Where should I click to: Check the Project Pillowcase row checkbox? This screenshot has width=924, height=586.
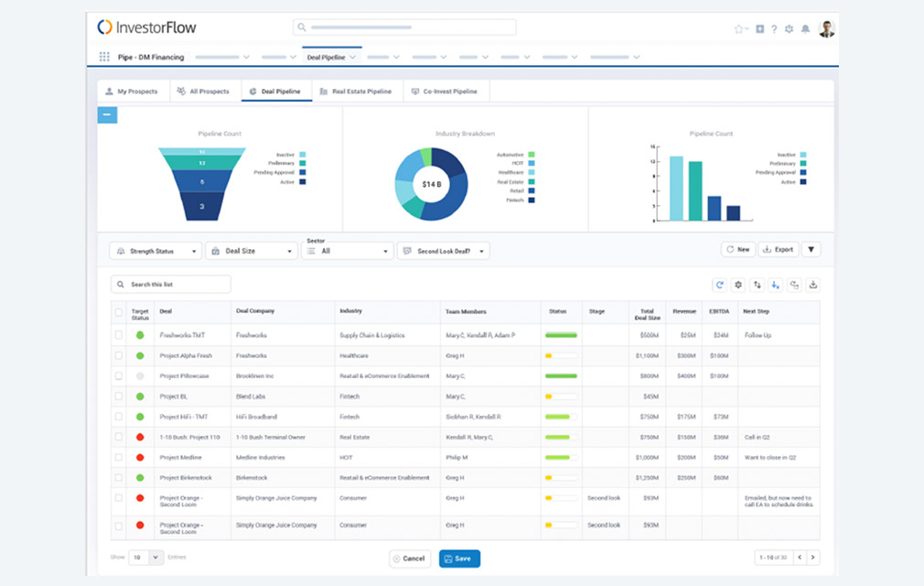tap(119, 375)
